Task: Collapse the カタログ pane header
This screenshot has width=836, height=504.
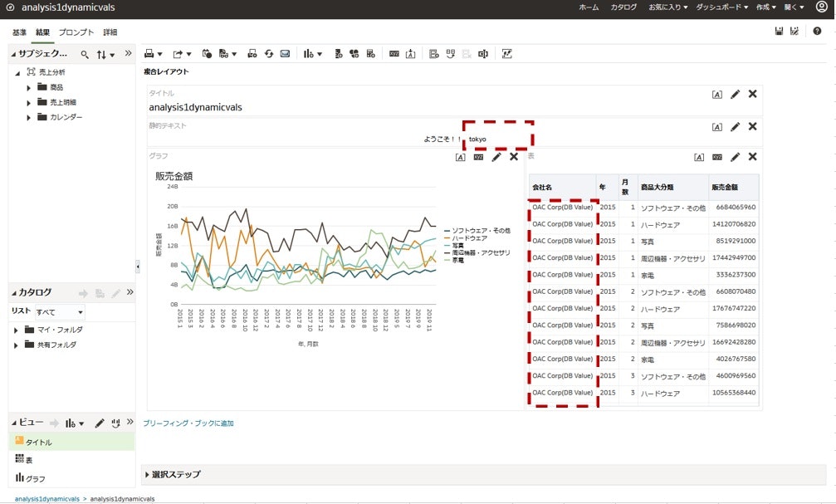Action: pyautogui.click(x=13, y=293)
